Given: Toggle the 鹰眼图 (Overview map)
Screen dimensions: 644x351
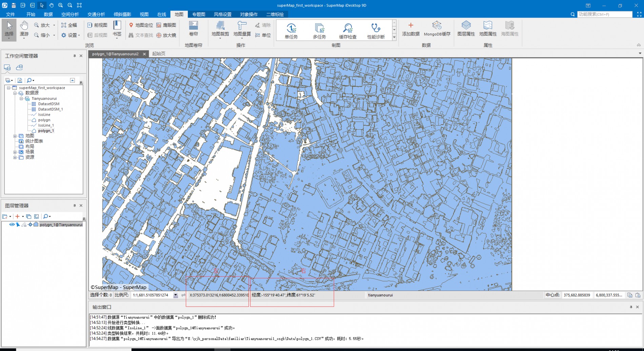Looking at the screenshot, I should pos(166,25).
